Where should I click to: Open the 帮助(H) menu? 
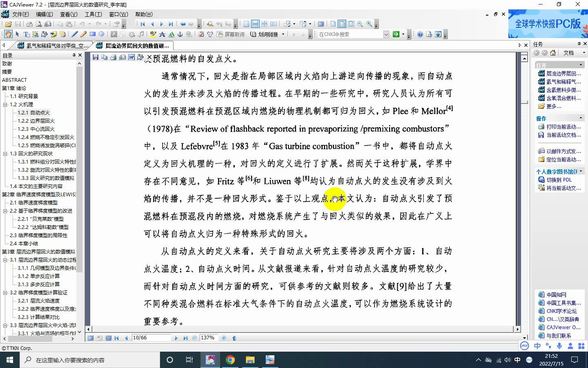point(144,14)
